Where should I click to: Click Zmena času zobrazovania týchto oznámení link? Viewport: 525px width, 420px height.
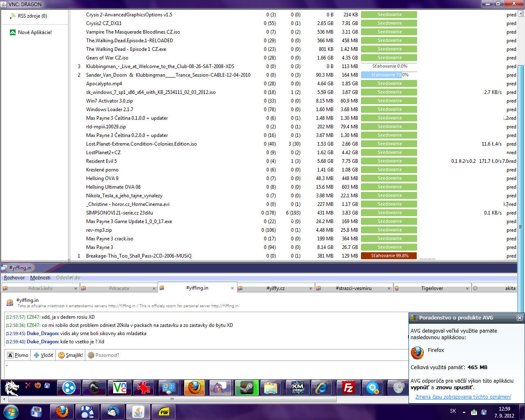463,397
